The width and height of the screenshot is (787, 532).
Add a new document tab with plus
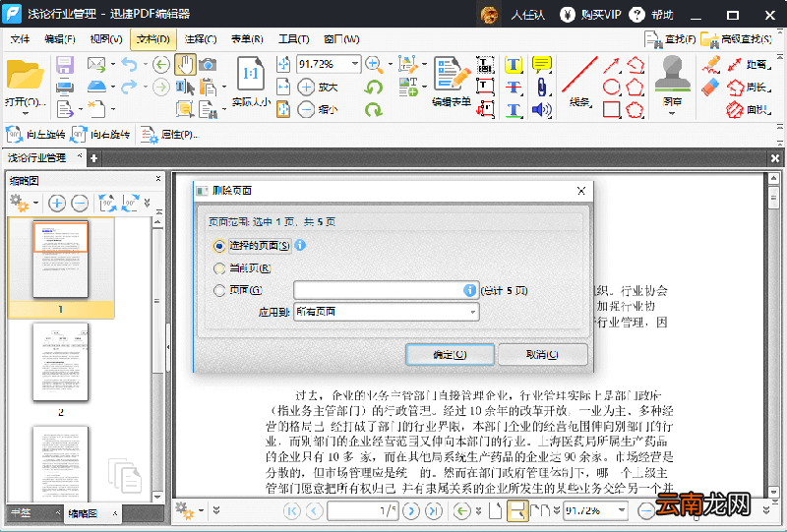(x=93, y=158)
